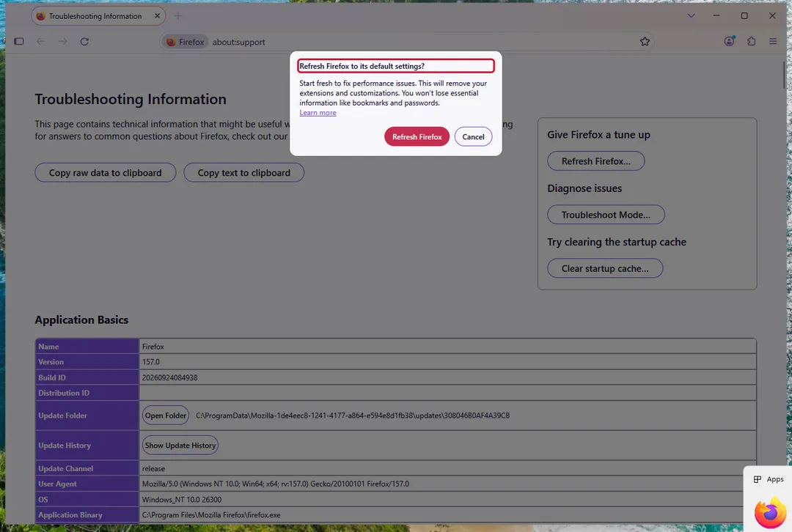Open the extensions puzzle icon
Viewport: 792px width, 532px height.
(x=751, y=41)
